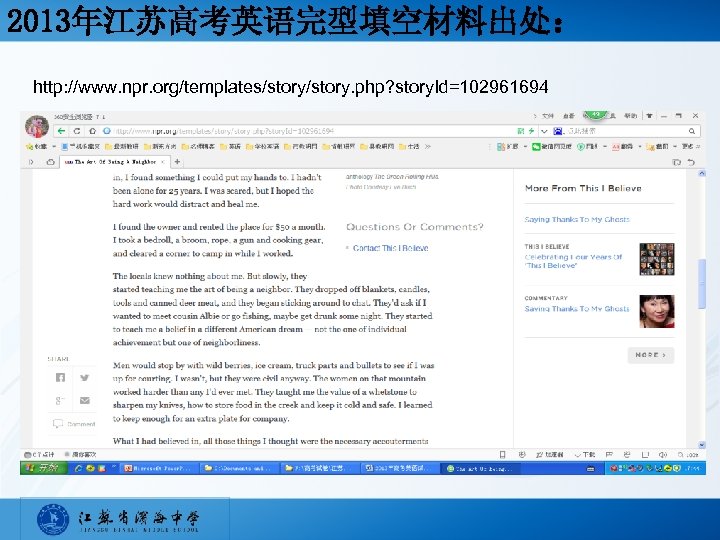This screenshot has width=720, height=540.
Task: Click the browser back arrow
Action: coord(62,131)
